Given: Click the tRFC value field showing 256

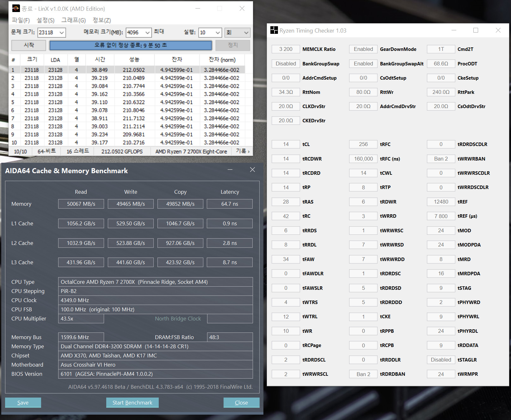Looking at the screenshot, I should coord(363,144).
